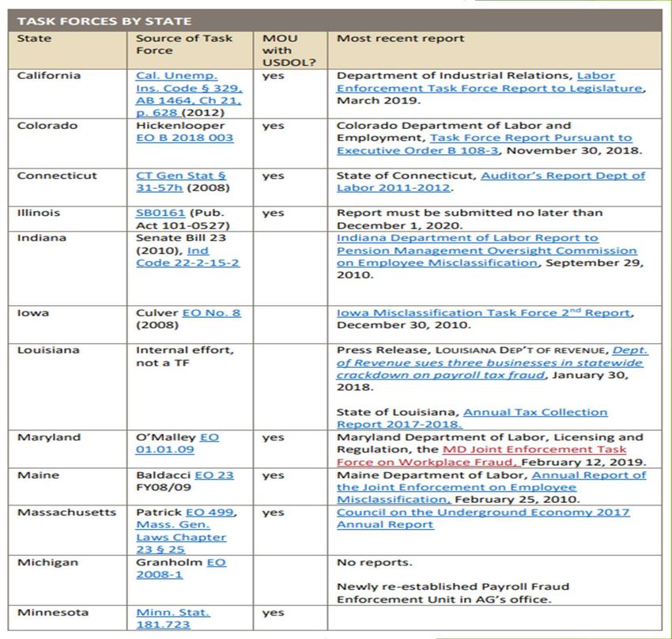Click 'Senate Bill 23 (2010)' text
Screen dimensions: 672x639
[181, 244]
